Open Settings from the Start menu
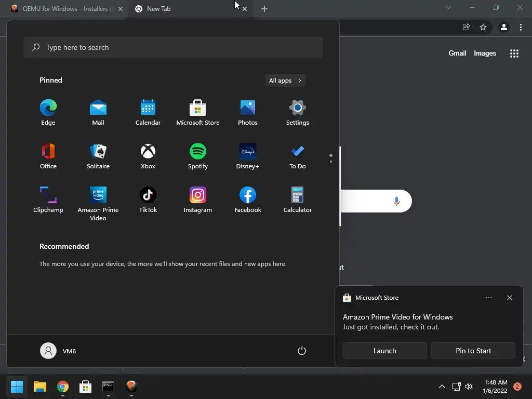 pos(298,113)
